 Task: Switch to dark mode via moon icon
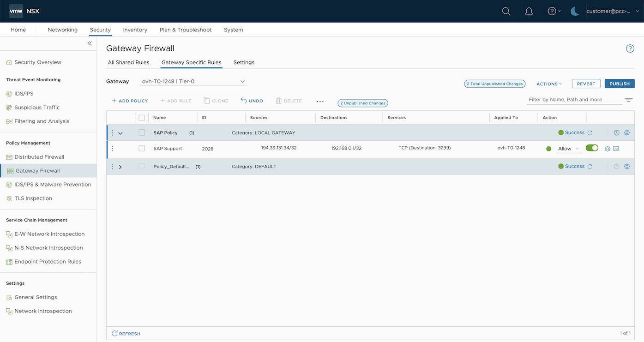click(574, 11)
